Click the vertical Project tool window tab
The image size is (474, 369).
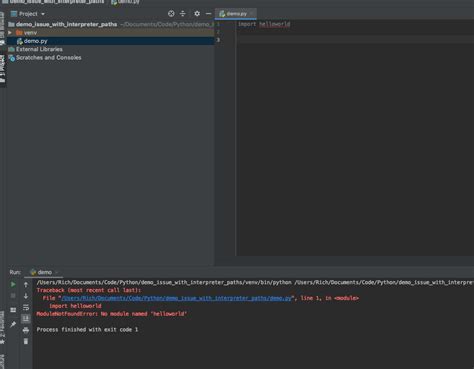click(2, 69)
